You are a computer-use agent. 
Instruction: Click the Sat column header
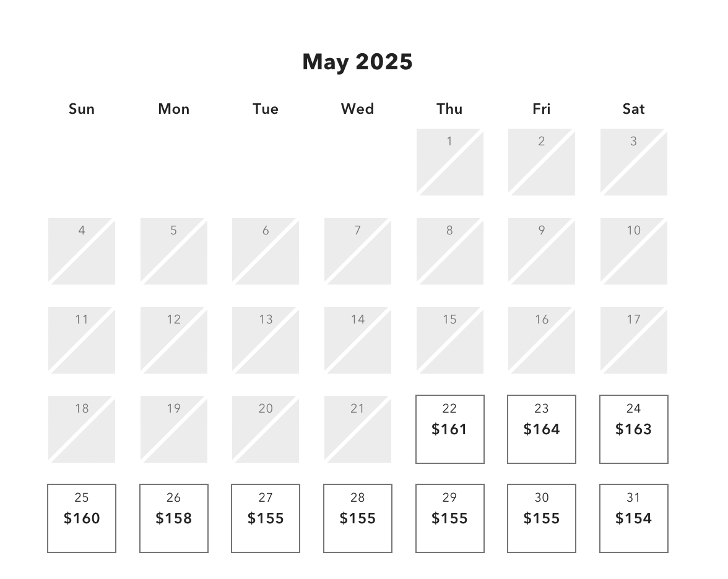coord(633,109)
